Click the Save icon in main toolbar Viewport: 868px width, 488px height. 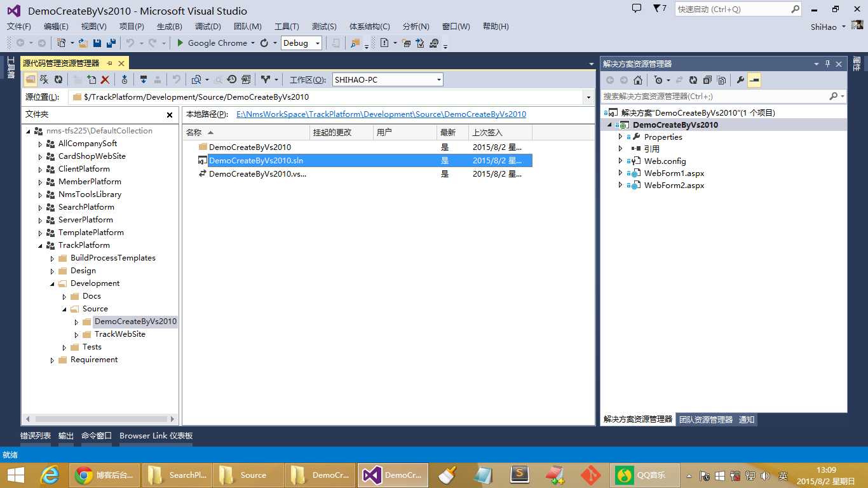[97, 43]
